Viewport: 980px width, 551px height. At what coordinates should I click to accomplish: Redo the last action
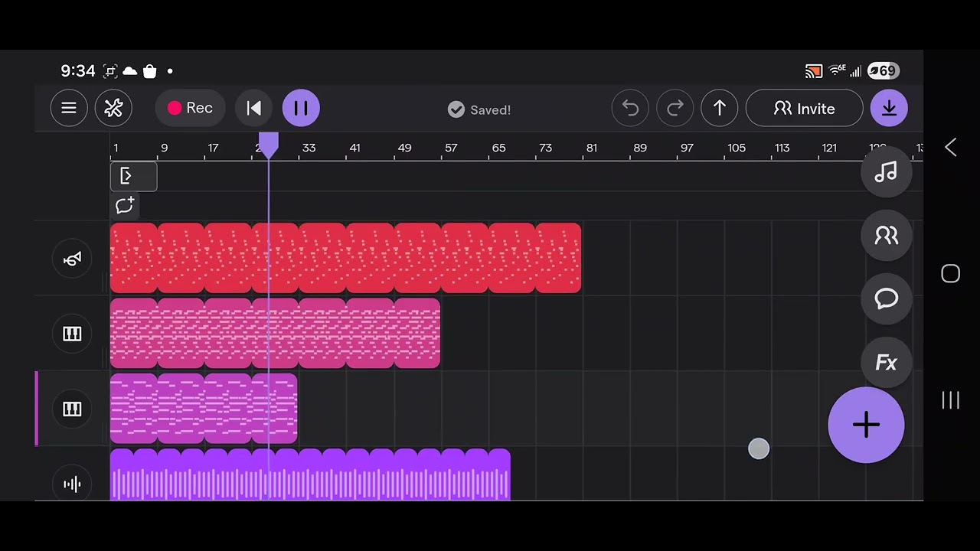[x=675, y=109]
